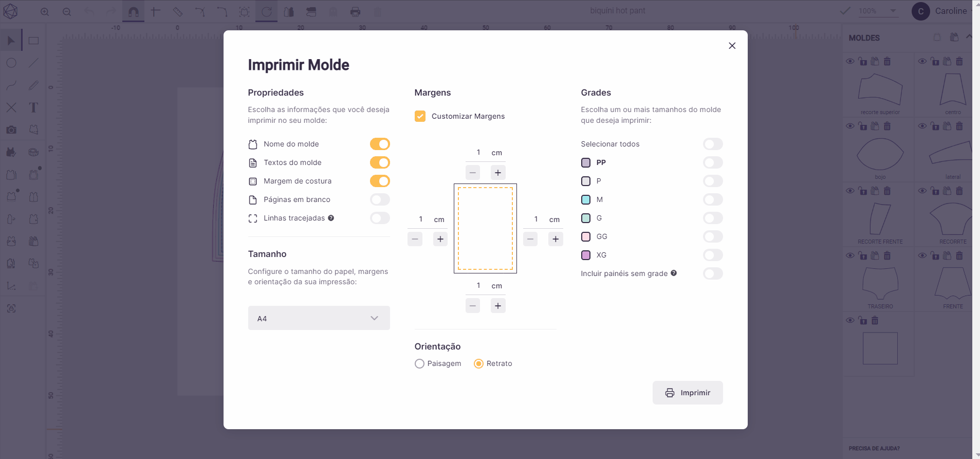Click the undo arrow icon

89,11
